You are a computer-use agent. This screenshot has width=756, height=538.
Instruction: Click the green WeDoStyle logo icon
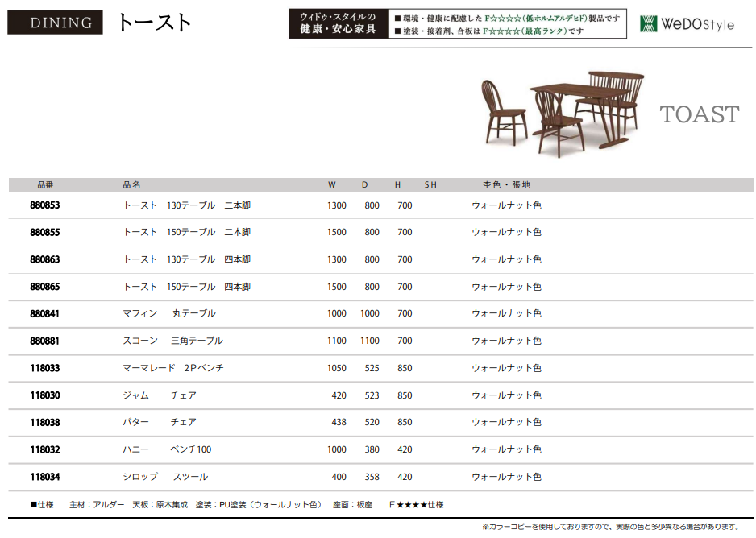648,23
